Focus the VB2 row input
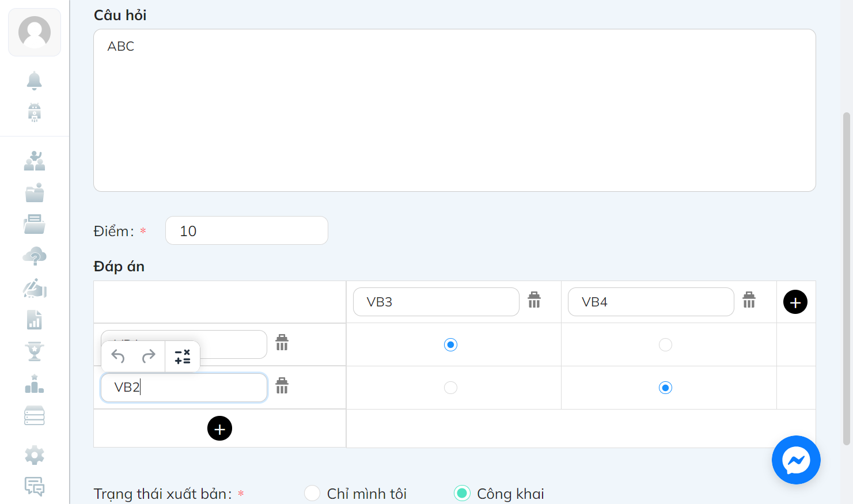The image size is (853, 504). click(184, 388)
